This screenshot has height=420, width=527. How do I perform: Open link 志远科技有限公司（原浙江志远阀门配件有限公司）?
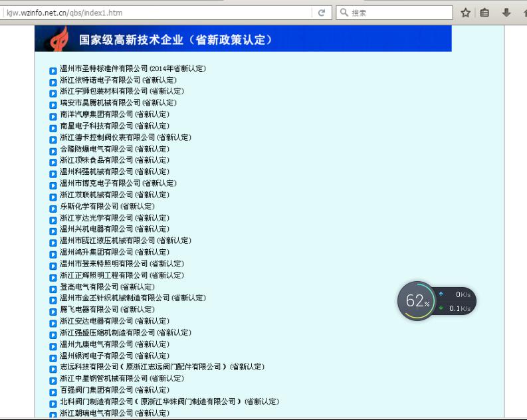162,367
